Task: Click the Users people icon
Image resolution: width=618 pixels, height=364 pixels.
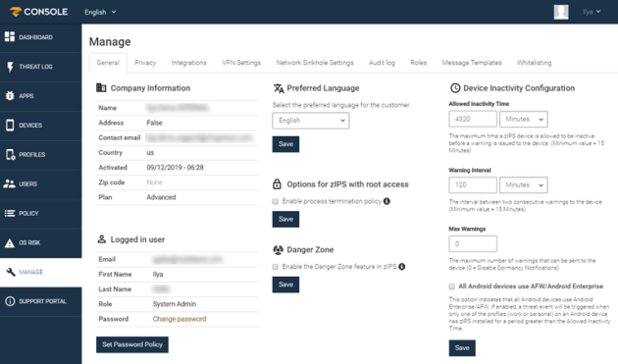Action: point(10,183)
